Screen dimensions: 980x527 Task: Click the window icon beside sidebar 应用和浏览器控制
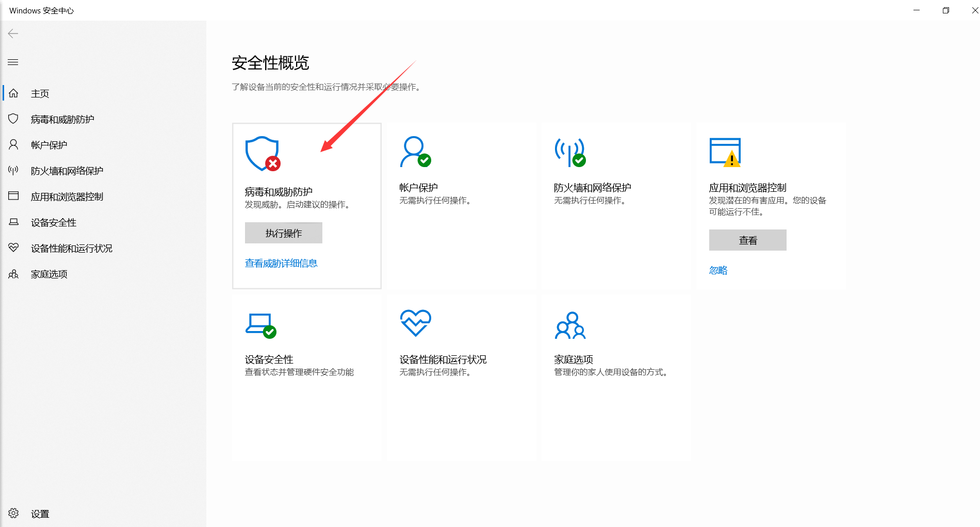[13, 196]
